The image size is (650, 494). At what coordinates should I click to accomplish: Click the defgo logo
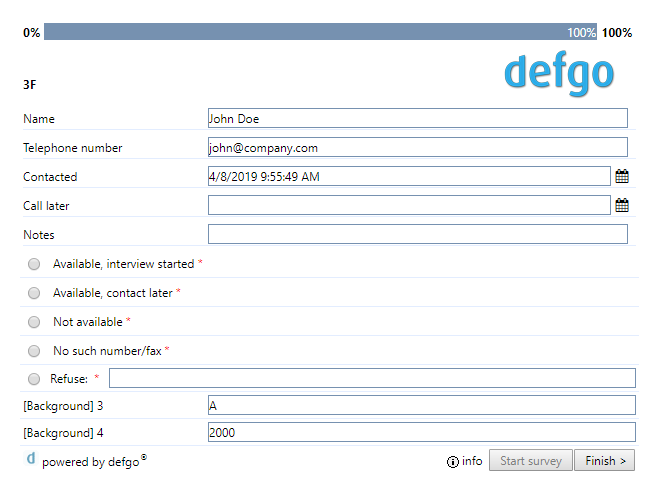559,73
